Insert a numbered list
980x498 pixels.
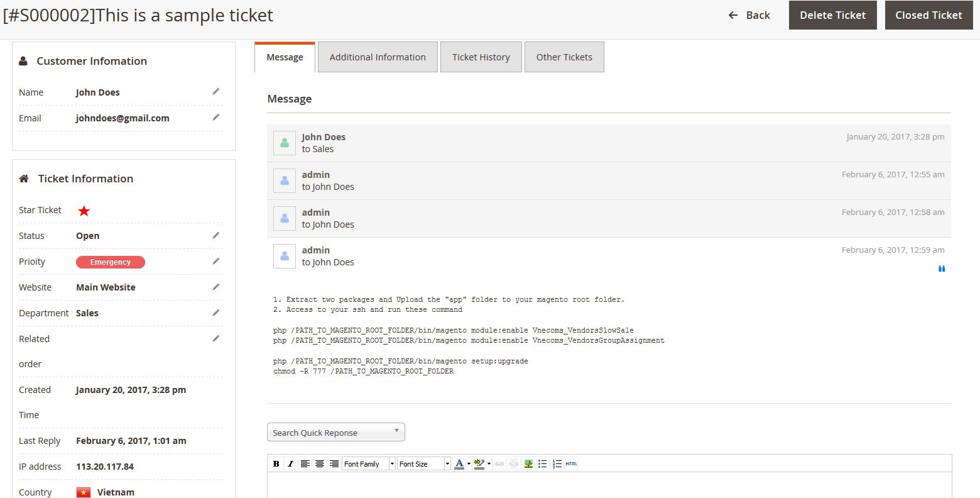point(557,463)
